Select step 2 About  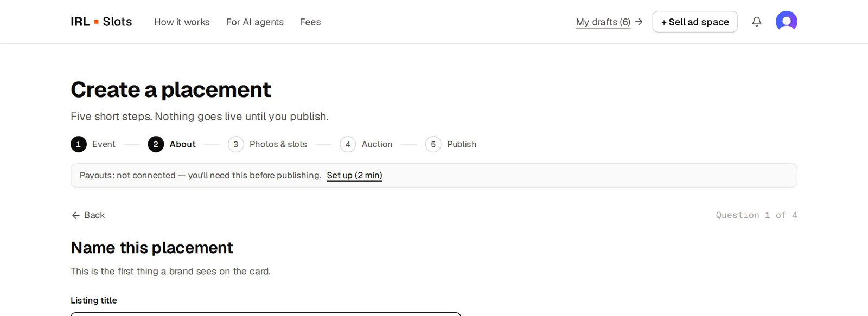pos(171,144)
